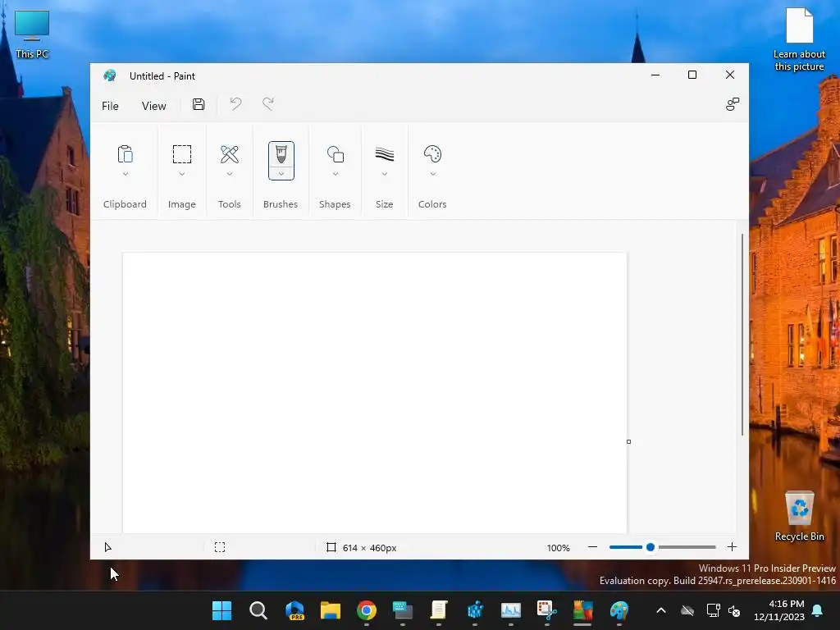
Task: Click the Brushes group label
Action: (x=281, y=204)
